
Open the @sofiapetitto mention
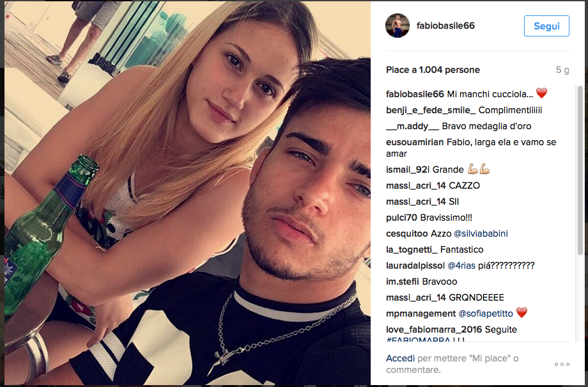tap(486, 313)
